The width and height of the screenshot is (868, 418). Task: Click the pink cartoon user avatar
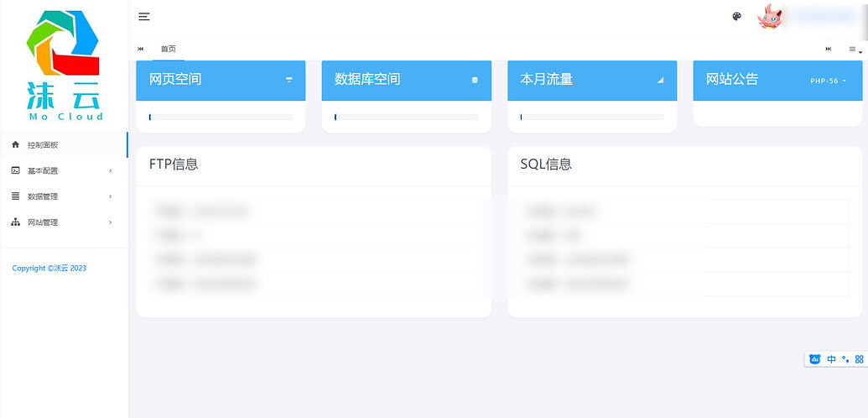pos(770,17)
